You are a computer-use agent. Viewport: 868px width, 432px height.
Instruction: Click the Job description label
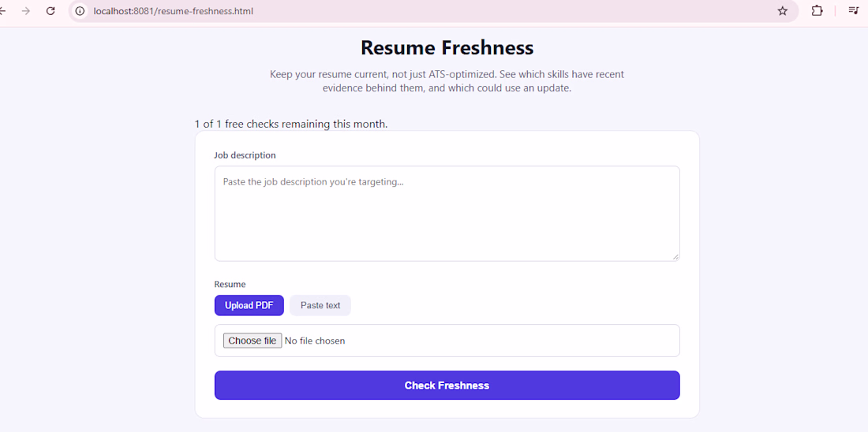click(x=245, y=155)
